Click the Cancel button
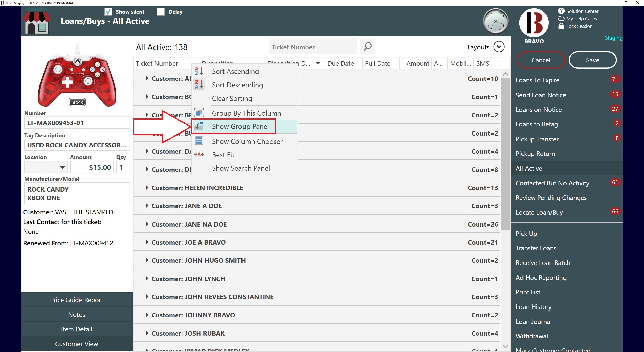This screenshot has height=352, width=644. 541,60
